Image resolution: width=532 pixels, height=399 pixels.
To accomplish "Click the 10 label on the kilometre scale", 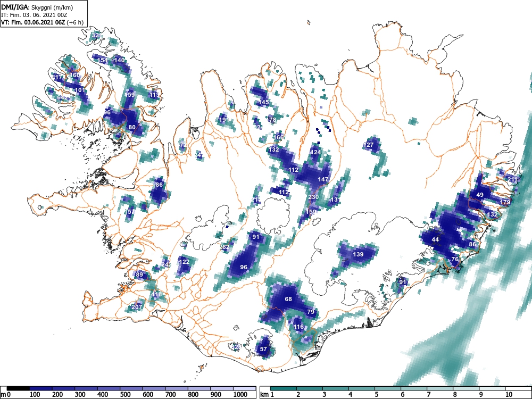I will pyautogui.click(x=508, y=395).
